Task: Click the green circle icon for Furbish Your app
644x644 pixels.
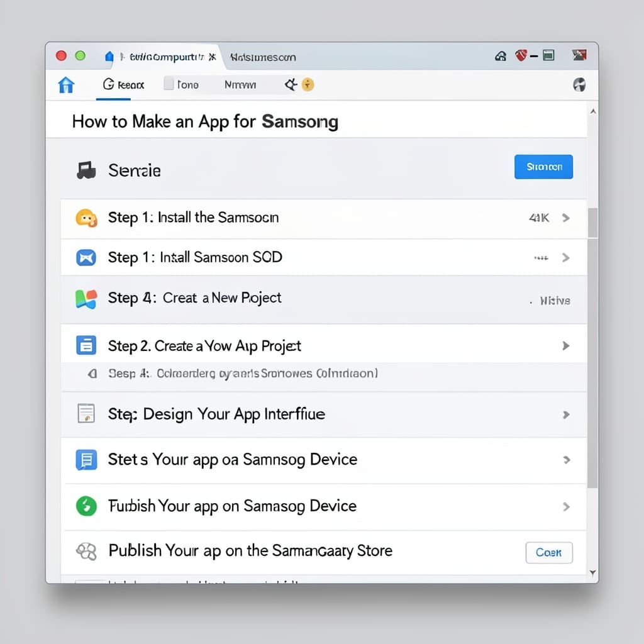Action: pos(86,506)
